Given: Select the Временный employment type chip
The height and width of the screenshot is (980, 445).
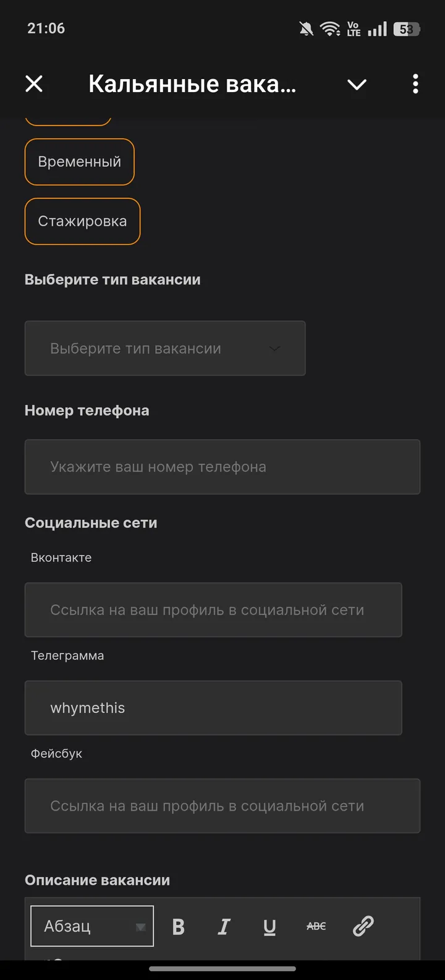Looking at the screenshot, I should (x=79, y=161).
